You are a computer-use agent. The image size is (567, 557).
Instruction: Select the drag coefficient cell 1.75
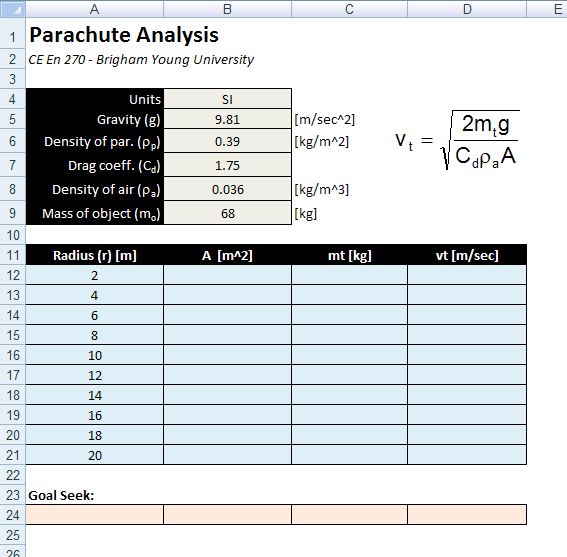227,165
